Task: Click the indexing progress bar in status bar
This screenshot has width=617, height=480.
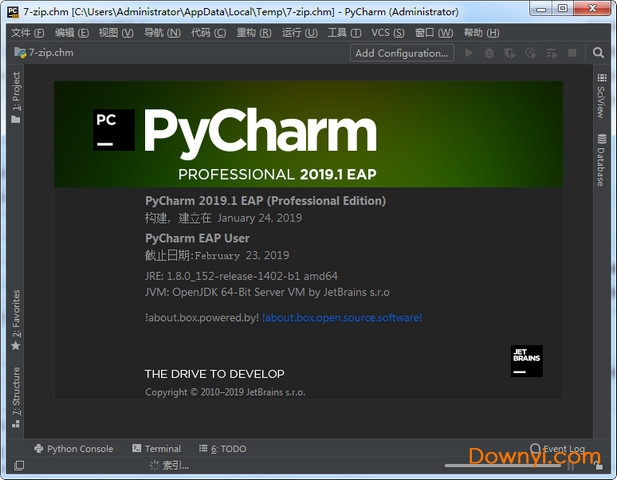Action: point(503,465)
